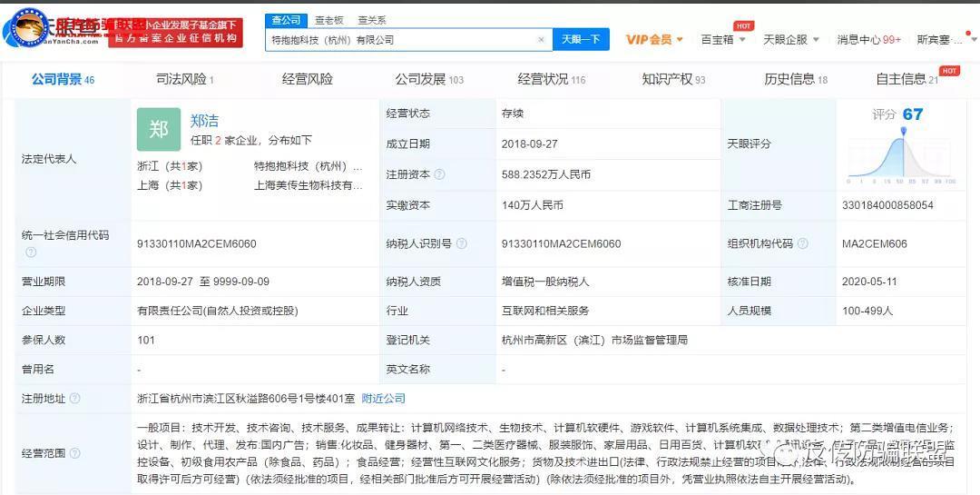Expand the 天眼企服 menu

coord(790,39)
